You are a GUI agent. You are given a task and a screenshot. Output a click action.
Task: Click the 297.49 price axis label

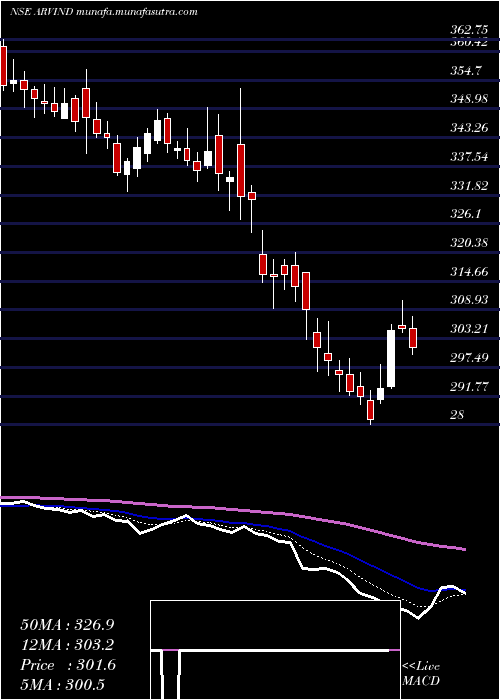[x=469, y=357]
